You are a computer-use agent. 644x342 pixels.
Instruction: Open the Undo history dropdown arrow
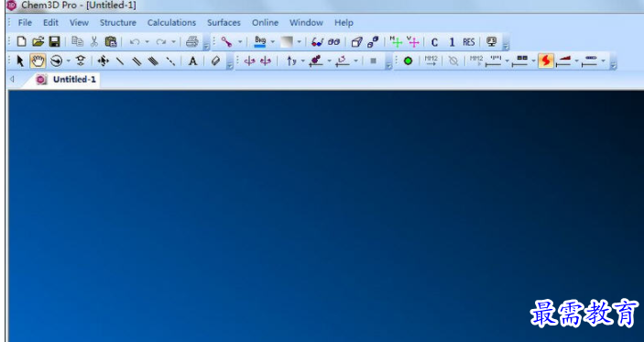147,41
